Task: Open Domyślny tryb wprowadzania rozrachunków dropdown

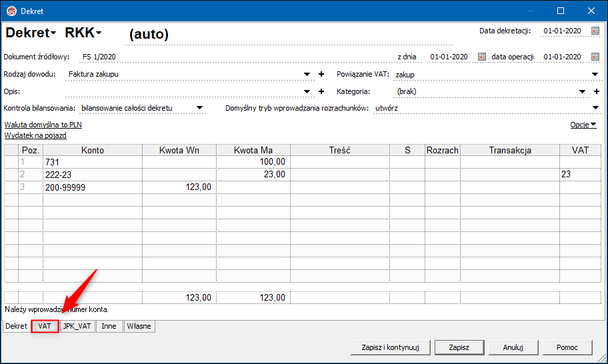Action: pyautogui.click(x=595, y=108)
